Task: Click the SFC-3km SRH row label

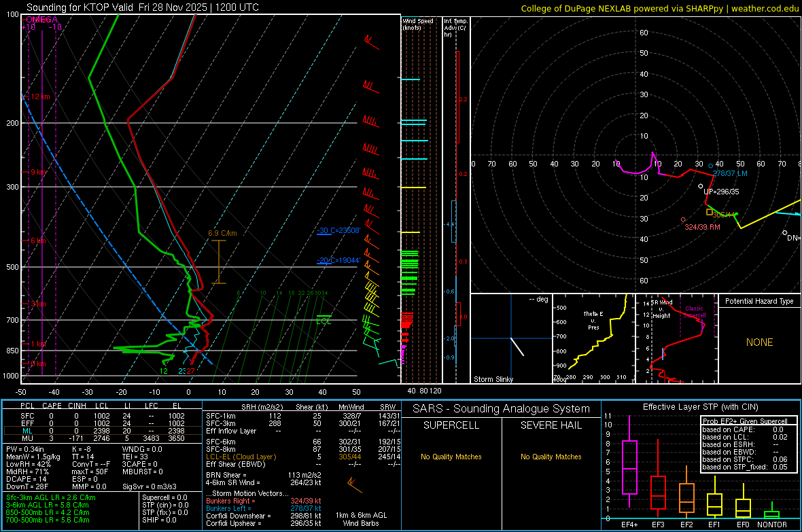Action: point(220,423)
